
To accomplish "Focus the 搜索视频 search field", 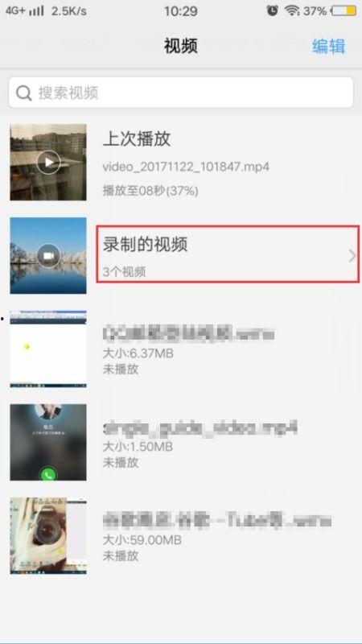I will tap(181, 93).
